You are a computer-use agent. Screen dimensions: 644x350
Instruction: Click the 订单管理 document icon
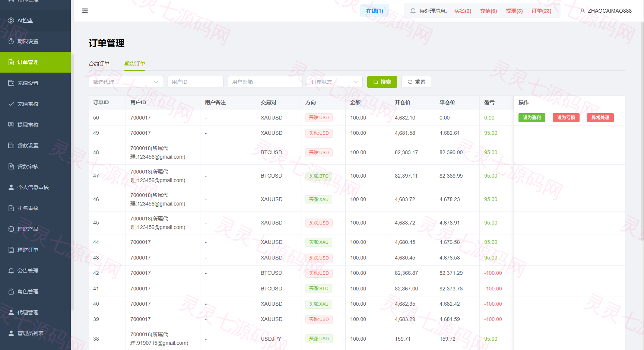click(11, 62)
